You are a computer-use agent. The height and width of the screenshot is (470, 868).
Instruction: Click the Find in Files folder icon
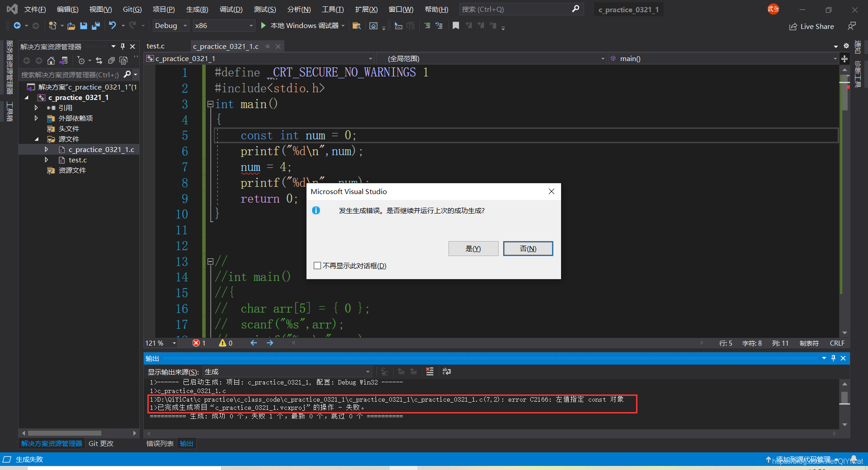pos(356,26)
